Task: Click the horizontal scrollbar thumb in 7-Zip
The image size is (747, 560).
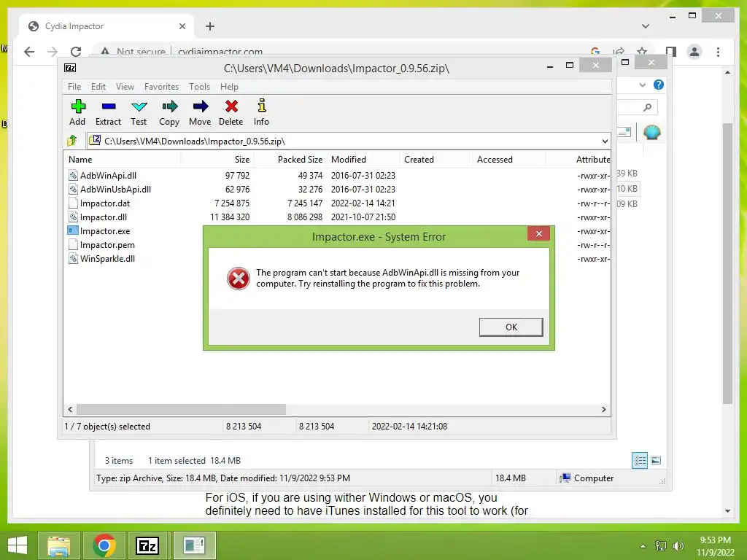Action: click(181, 410)
